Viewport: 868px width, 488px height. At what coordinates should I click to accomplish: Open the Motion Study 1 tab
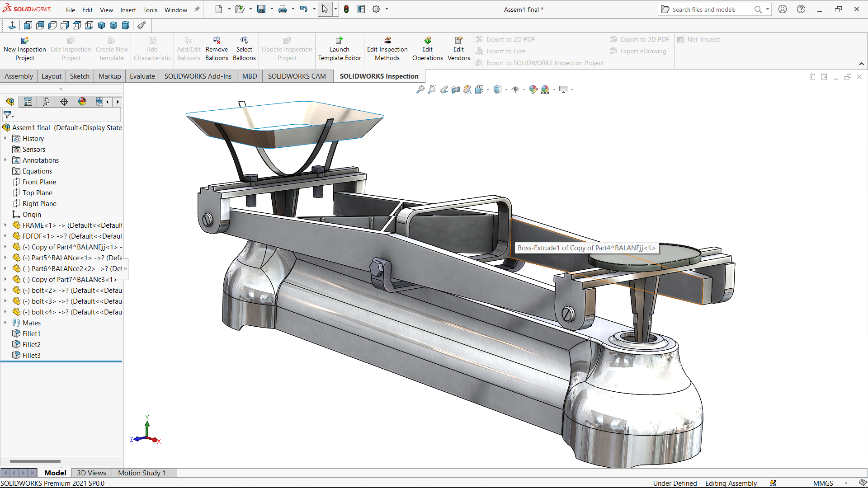tap(142, 473)
